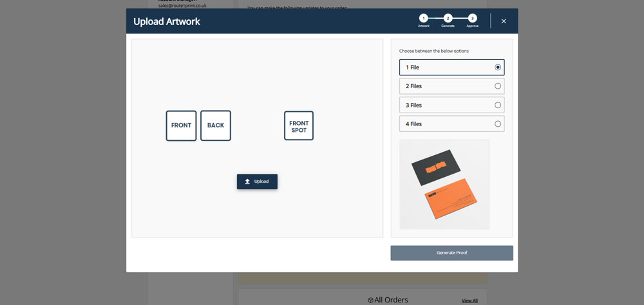644x305 pixels.
Task: Click step 3 Approve indicator
Action: pos(473,18)
